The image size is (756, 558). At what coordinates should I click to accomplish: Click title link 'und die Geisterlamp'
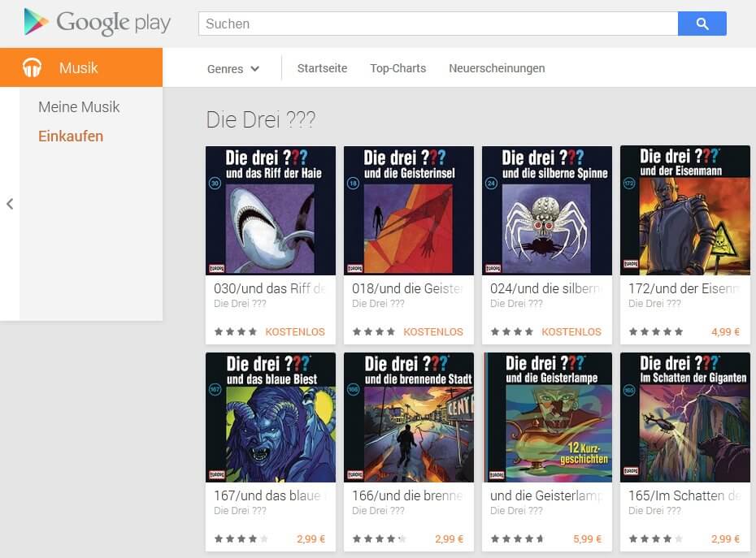point(546,495)
